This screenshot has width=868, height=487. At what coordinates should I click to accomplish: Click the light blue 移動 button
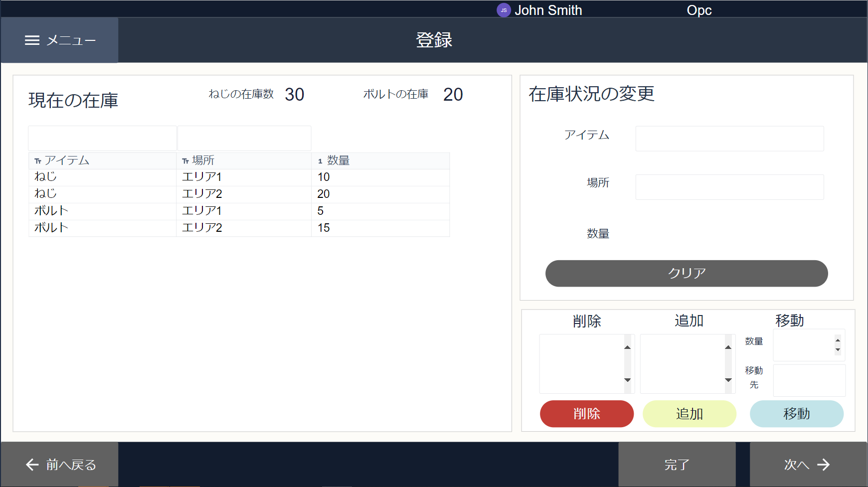(797, 414)
